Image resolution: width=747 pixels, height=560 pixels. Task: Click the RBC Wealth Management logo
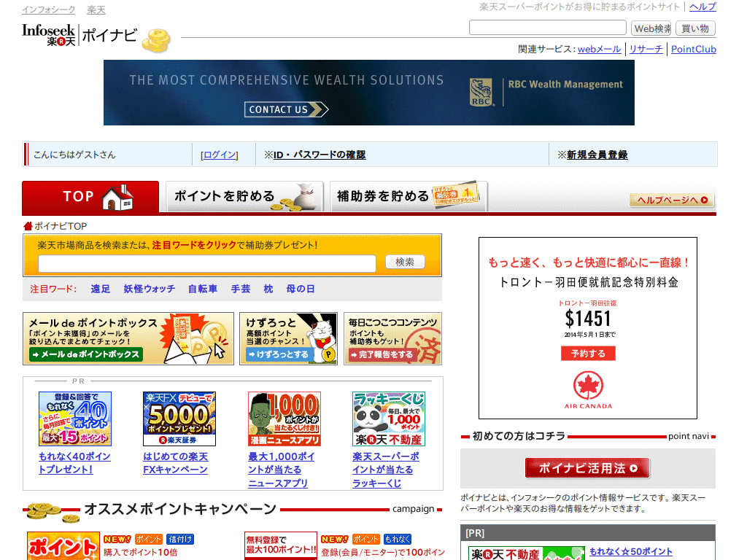(546, 92)
